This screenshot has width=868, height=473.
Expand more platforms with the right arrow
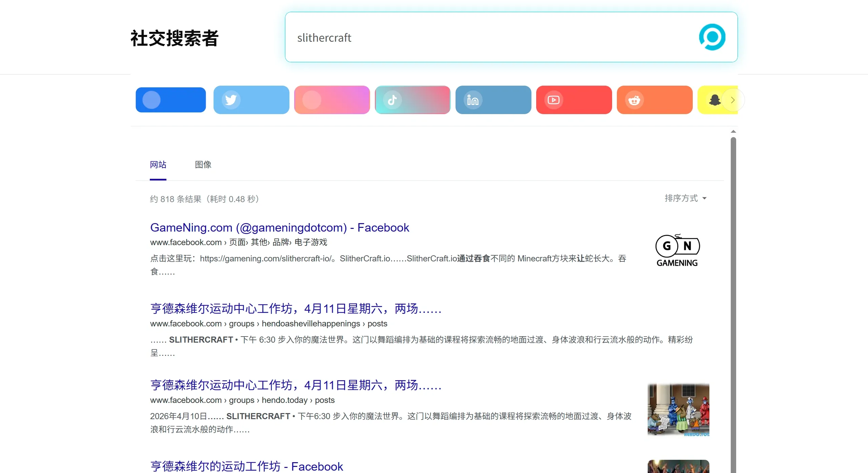pos(733,100)
